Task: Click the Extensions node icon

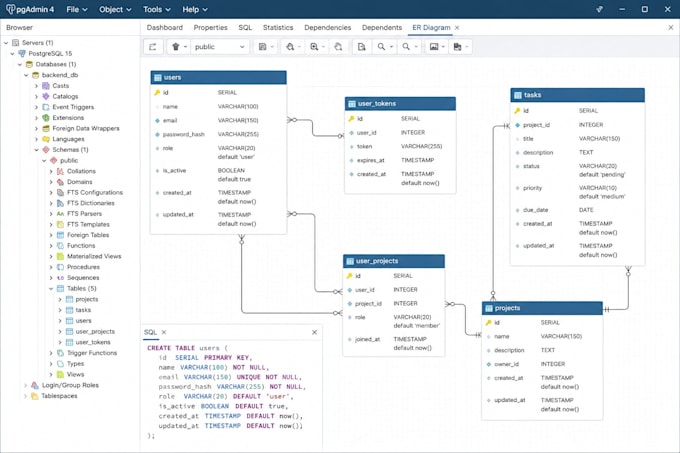Action: (x=46, y=117)
